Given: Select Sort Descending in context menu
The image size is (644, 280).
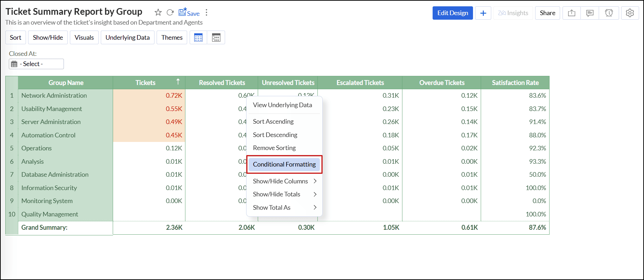Looking at the screenshot, I should 275,135.
